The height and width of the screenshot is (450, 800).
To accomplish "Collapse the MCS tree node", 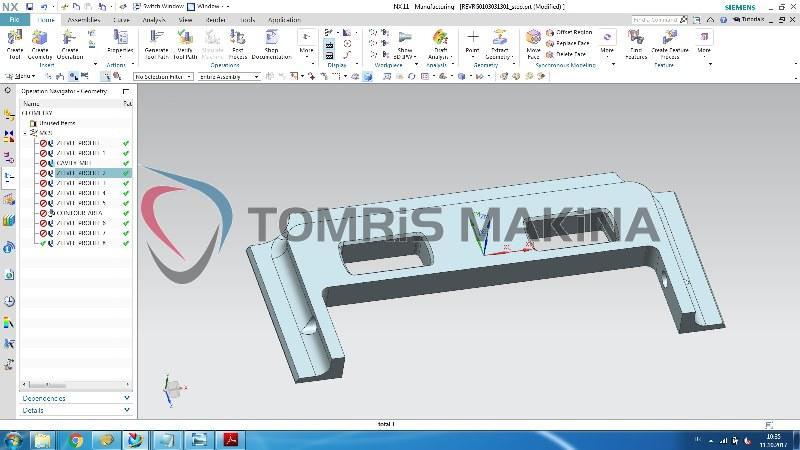I will tap(26, 133).
